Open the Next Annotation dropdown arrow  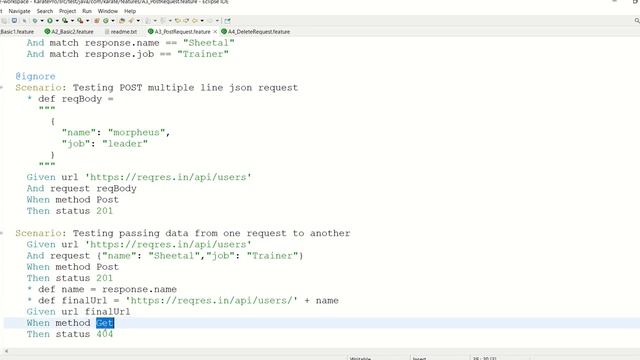[155, 20]
